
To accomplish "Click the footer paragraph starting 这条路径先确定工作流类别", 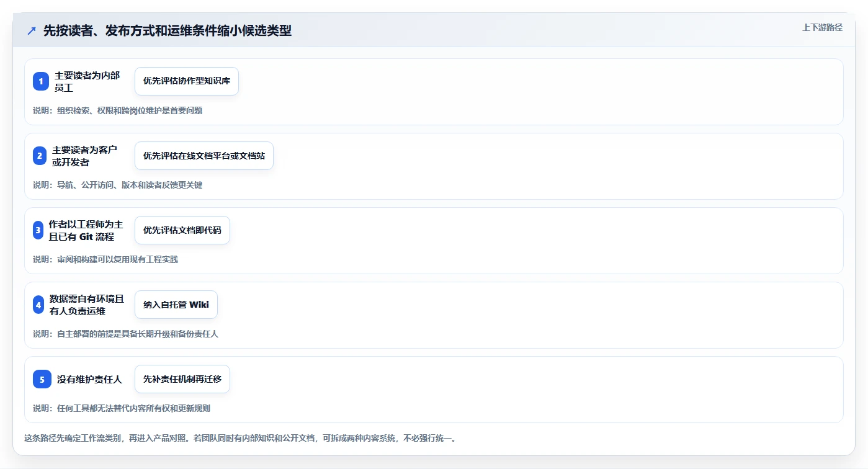I will (241, 438).
